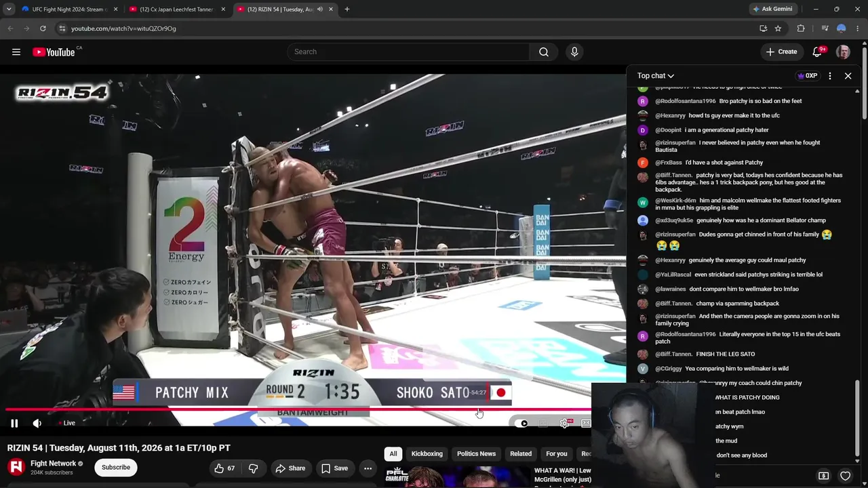Image resolution: width=868 pixels, height=488 pixels.
Task: View site information in the address bar
Action: click(62, 28)
